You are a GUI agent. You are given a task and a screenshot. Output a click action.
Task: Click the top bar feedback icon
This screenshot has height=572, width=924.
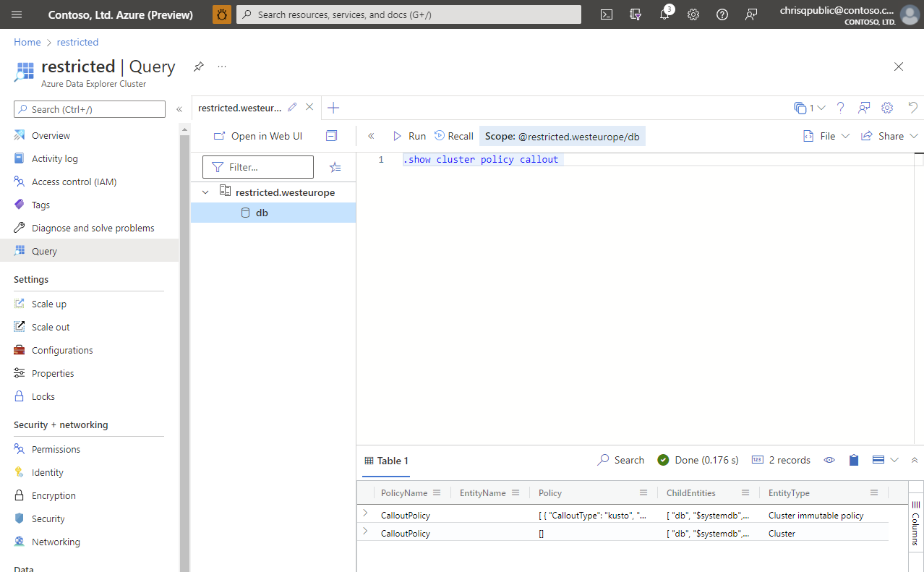(x=751, y=14)
